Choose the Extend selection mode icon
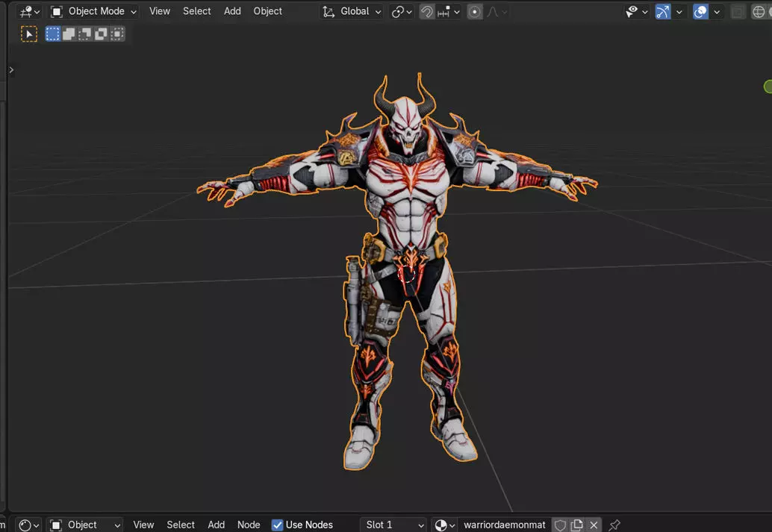Image resolution: width=772 pixels, height=532 pixels. click(x=69, y=34)
